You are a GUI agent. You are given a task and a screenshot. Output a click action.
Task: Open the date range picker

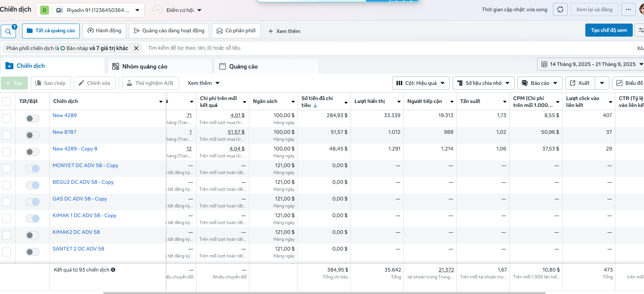pyautogui.click(x=591, y=64)
